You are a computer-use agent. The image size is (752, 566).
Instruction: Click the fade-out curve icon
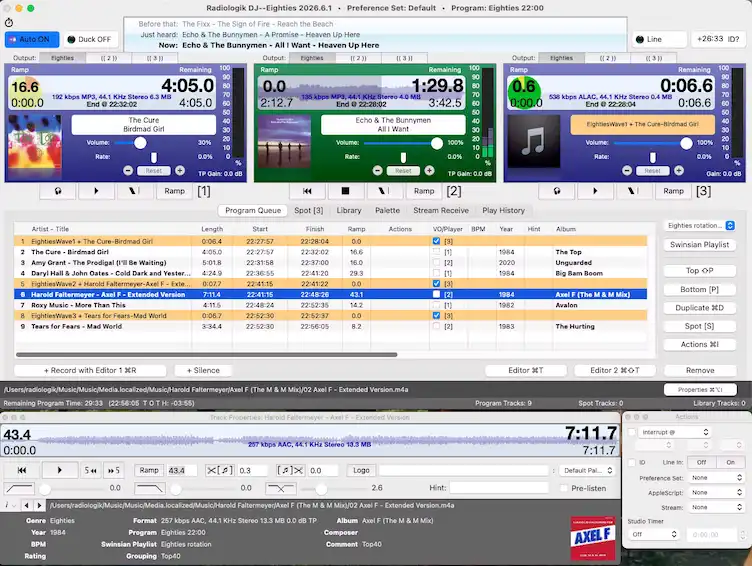coord(150,488)
